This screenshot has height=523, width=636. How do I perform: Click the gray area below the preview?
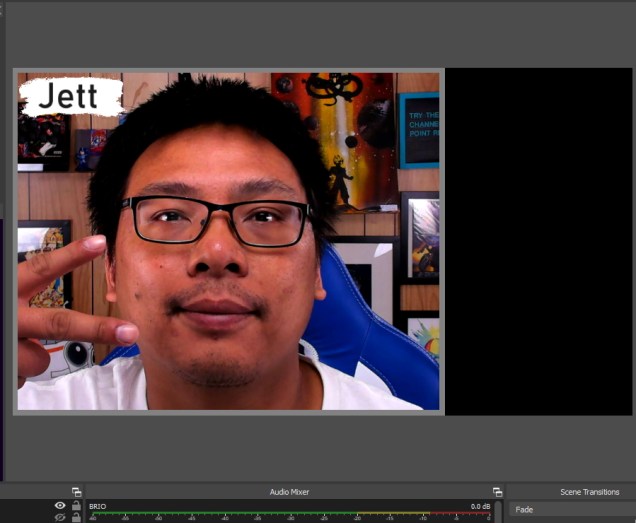(320, 448)
